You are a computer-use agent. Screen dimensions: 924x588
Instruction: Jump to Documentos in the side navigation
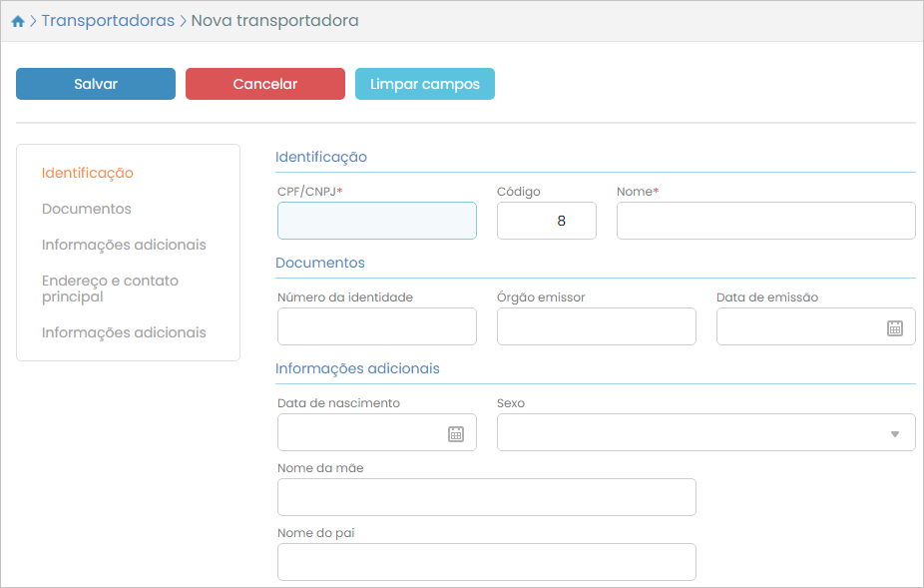tap(87, 209)
